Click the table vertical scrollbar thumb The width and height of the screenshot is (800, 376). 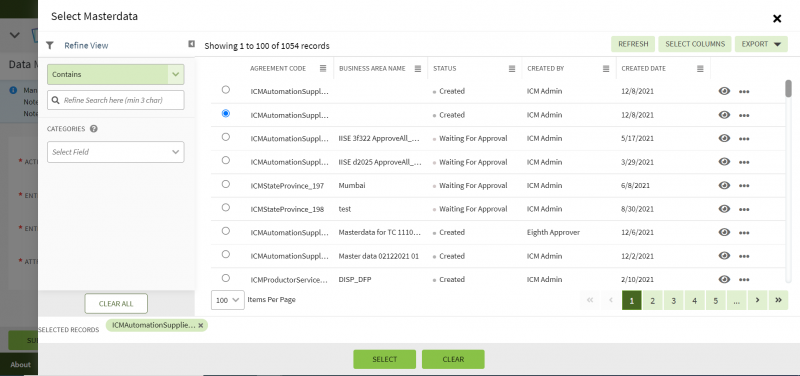coord(788,88)
